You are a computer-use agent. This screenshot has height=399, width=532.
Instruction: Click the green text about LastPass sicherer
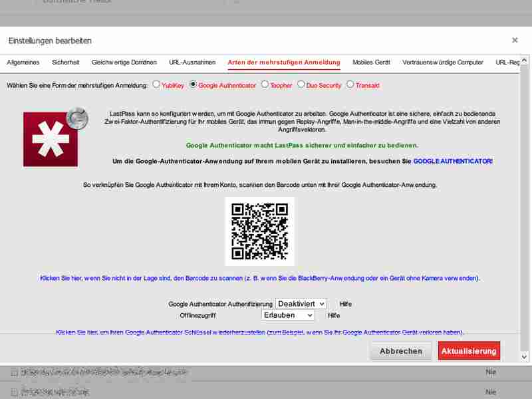click(302, 146)
